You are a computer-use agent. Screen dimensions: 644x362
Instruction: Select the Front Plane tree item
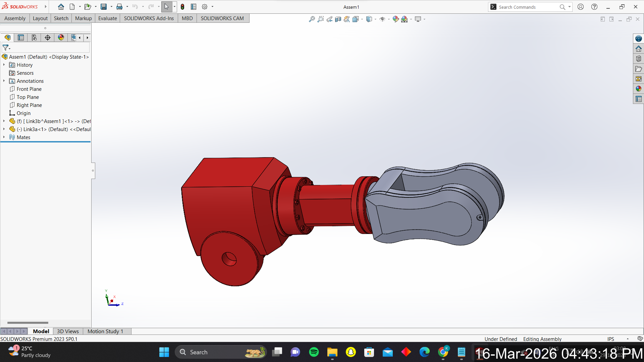pyautogui.click(x=29, y=89)
